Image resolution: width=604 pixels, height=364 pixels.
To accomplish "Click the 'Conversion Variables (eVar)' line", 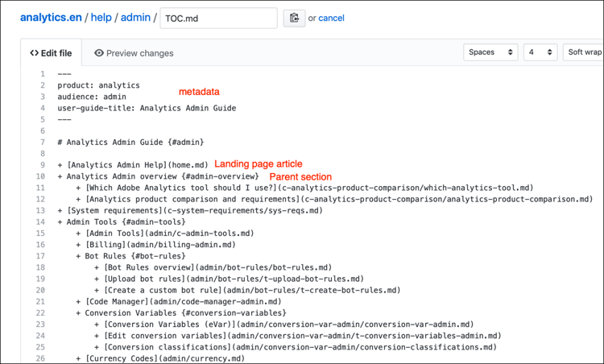I will point(284,325).
